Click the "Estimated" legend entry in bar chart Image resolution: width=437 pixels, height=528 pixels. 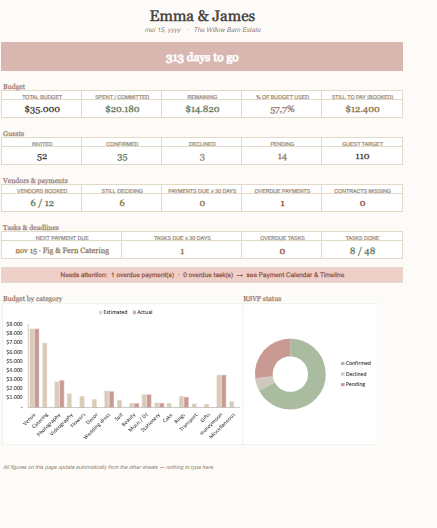pyautogui.click(x=113, y=312)
